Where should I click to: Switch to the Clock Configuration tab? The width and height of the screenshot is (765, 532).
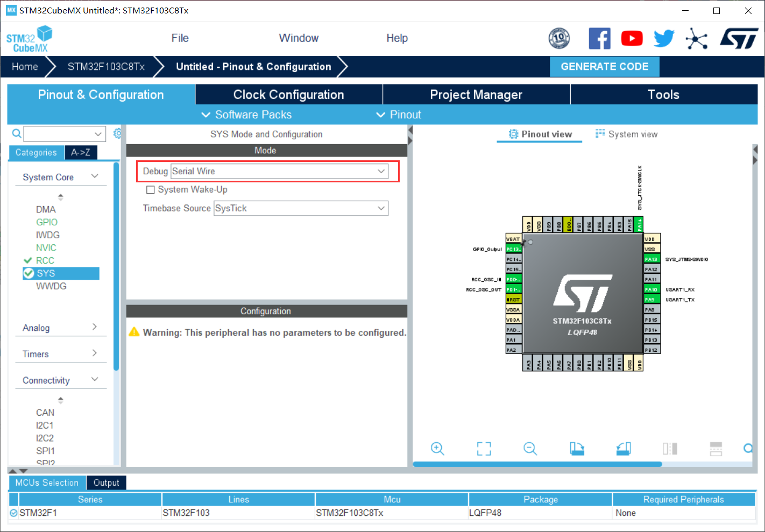[x=289, y=95]
